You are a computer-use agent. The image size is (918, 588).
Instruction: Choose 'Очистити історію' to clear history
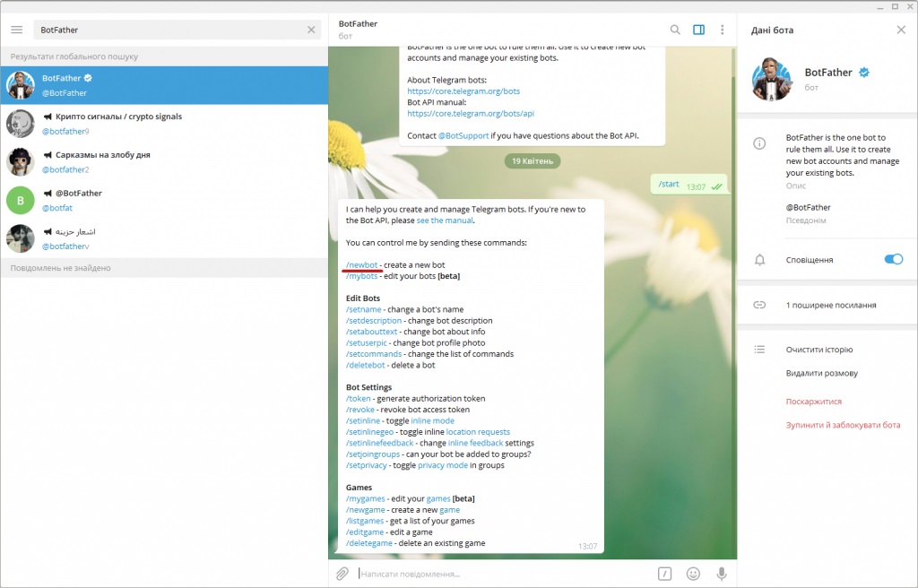point(819,350)
